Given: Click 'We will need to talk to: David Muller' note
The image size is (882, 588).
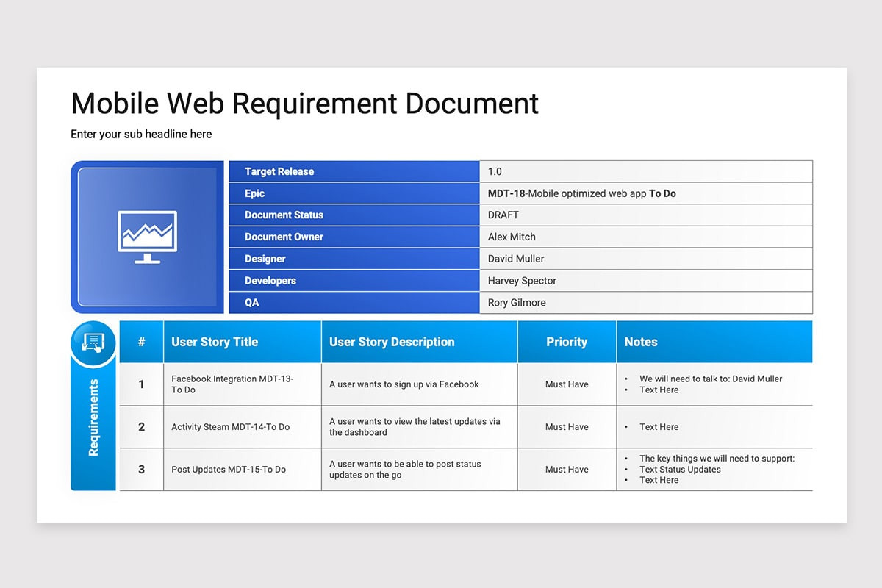Looking at the screenshot, I should [x=711, y=379].
